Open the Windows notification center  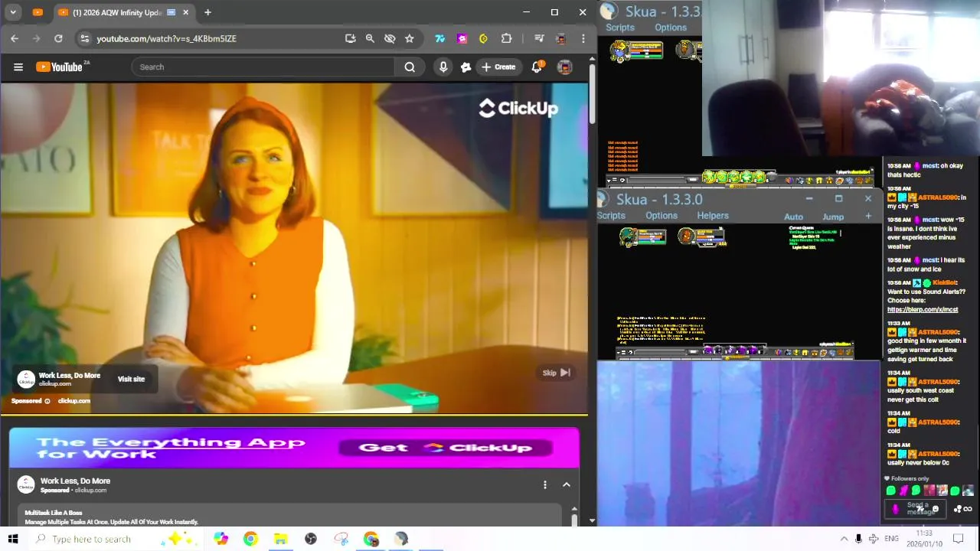(958, 539)
